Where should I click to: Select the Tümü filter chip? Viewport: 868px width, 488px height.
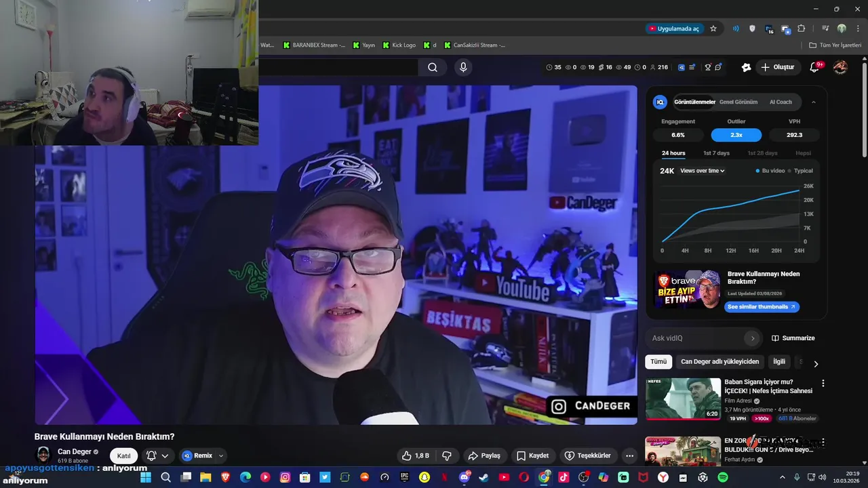(x=658, y=362)
